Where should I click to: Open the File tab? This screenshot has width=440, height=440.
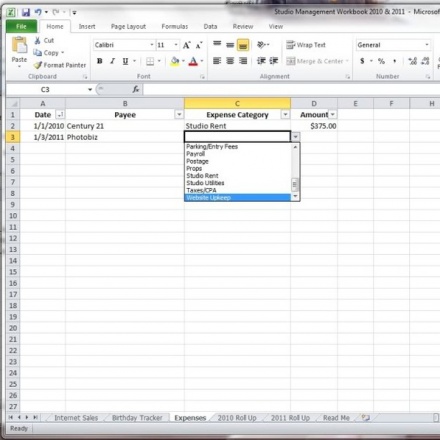click(21, 26)
